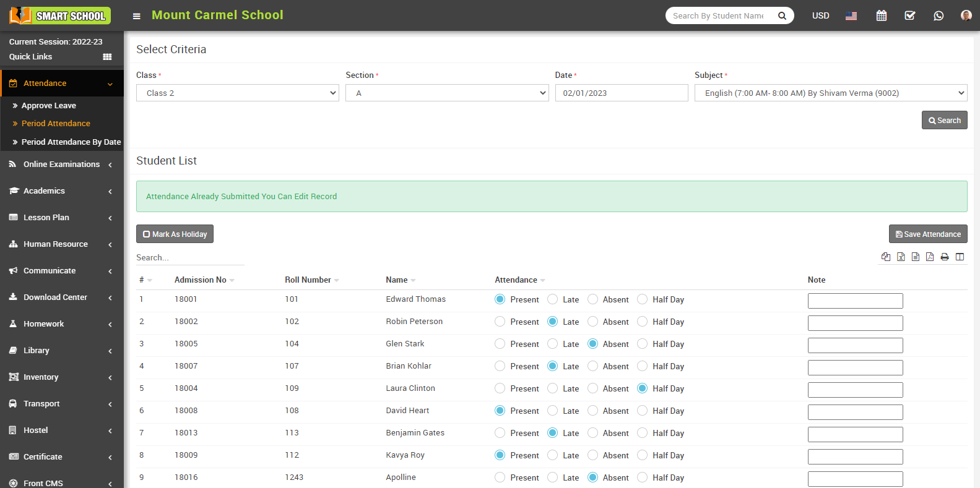The width and height of the screenshot is (980, 488).
Task: Expand the Subject dropdown
Action: [x=830, y=93]
